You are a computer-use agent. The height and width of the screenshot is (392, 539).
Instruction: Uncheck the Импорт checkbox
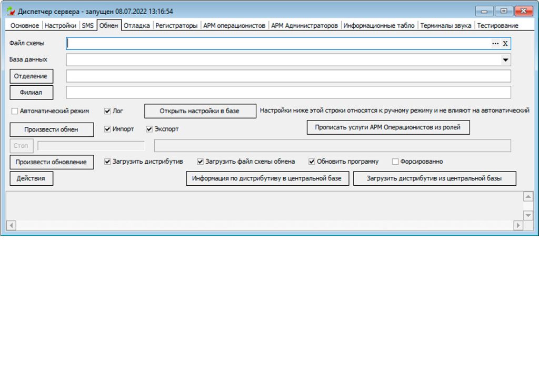pyautogui.click(x=107, y=129)
